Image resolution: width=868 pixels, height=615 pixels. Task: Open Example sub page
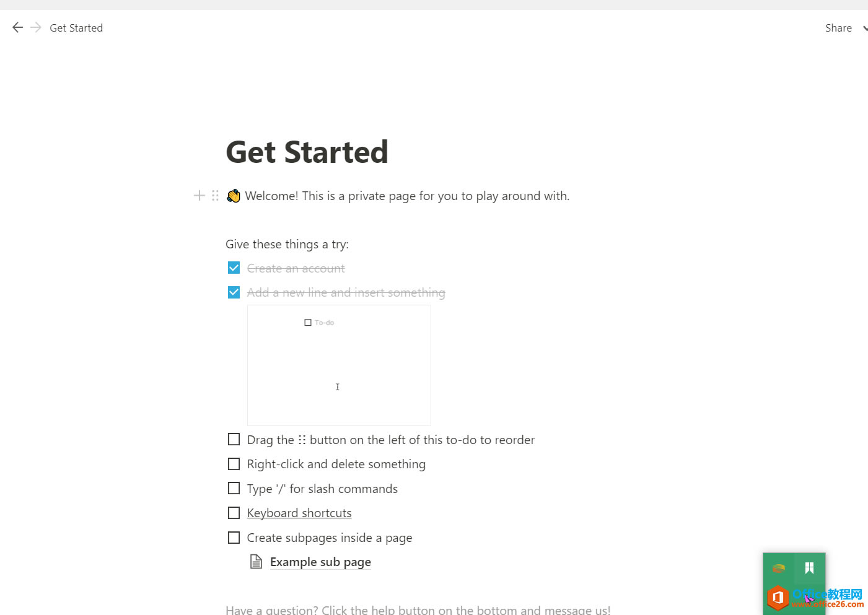pyautogui.click(x=320, y=562)
